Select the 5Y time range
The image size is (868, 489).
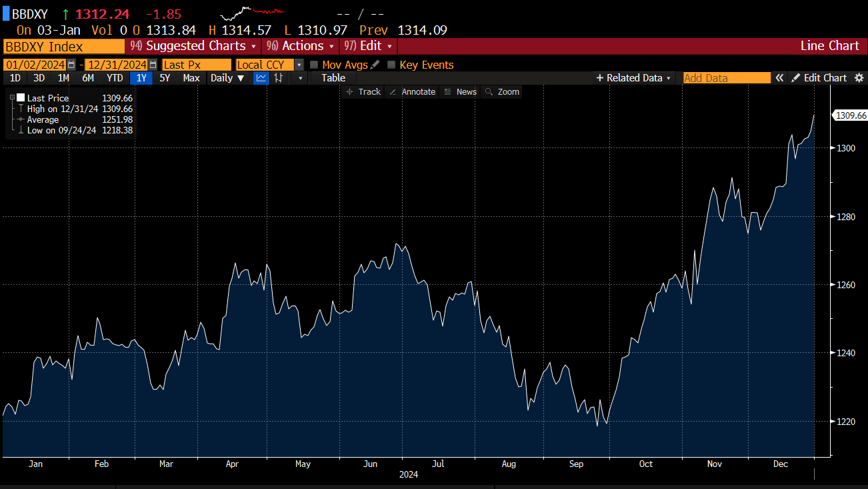pos(165,78)
